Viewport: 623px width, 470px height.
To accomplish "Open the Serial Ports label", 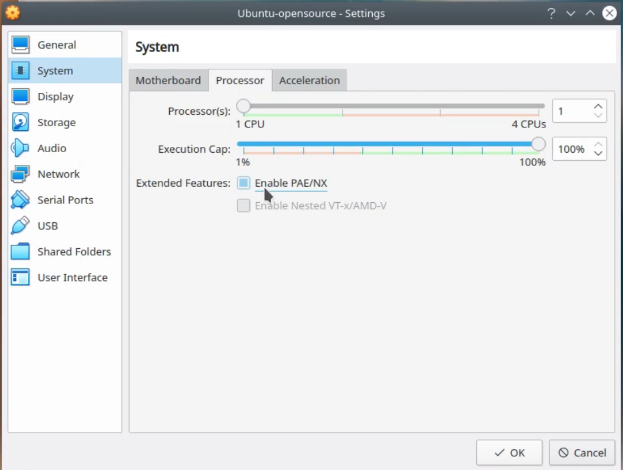I will (x=65, y=200).
